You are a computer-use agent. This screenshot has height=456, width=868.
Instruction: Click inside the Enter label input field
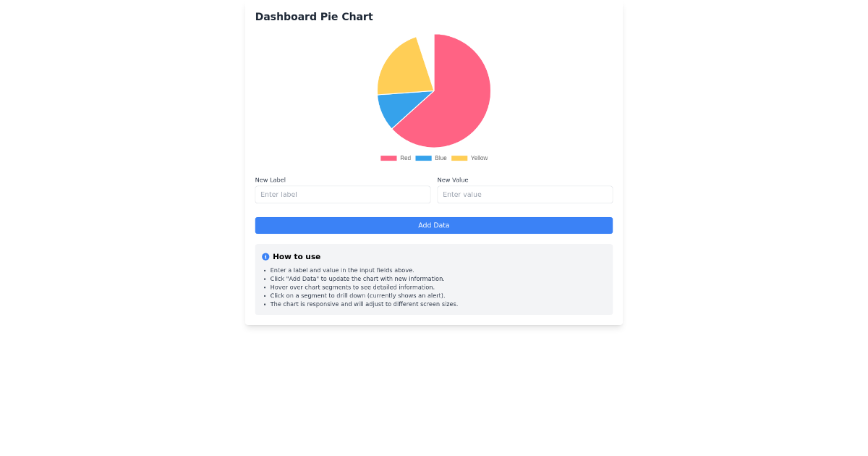[342, 194]
